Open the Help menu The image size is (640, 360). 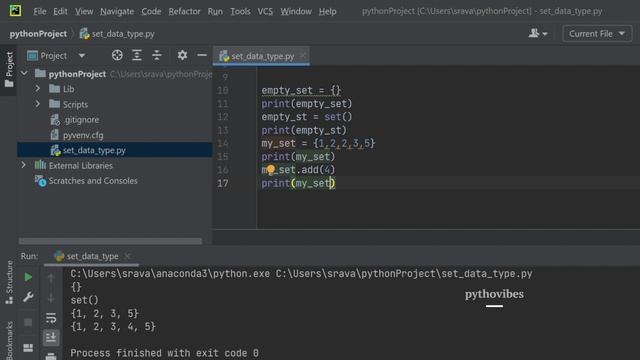327,11
